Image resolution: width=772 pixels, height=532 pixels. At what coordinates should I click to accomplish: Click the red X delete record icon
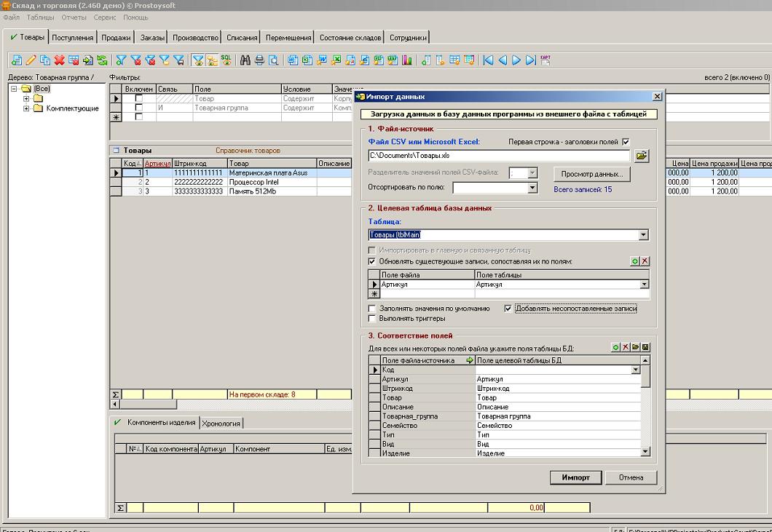(x=59, y=60)
